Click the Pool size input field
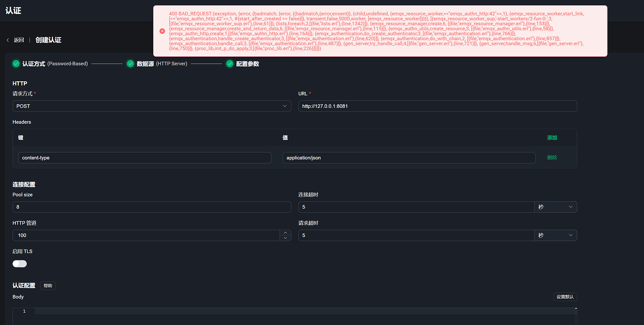Image resolution: width=644 pixels, height=325 pixels. [151, 207]
